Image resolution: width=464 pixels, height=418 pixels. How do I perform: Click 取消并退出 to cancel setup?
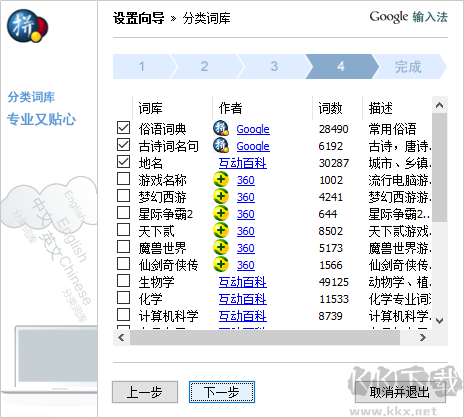point(400,392)
